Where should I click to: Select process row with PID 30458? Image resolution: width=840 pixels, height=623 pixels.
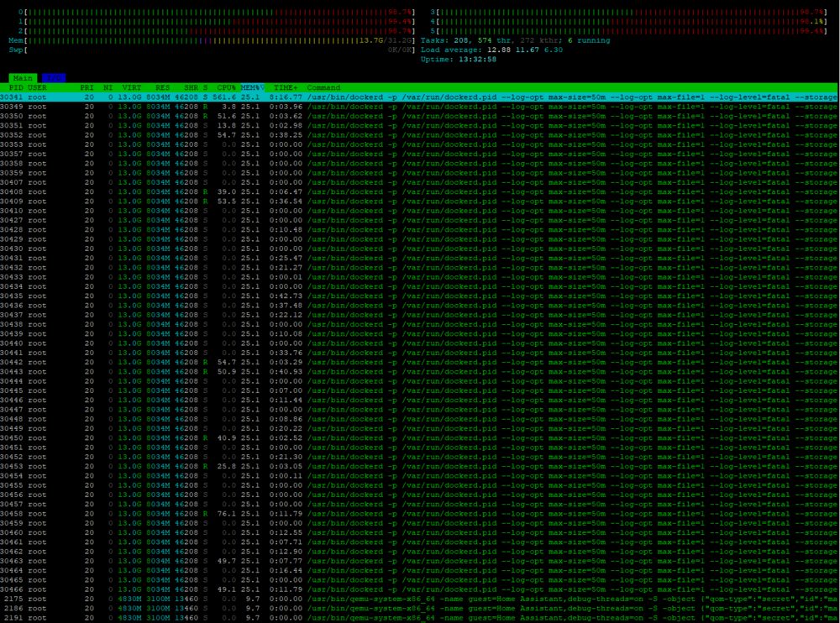(x=419, y=514)
